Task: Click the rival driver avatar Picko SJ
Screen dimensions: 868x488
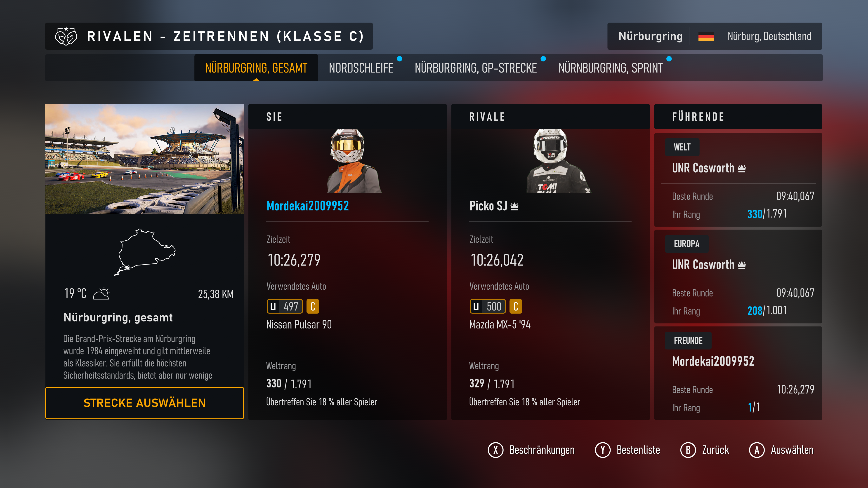Action: 558,161
